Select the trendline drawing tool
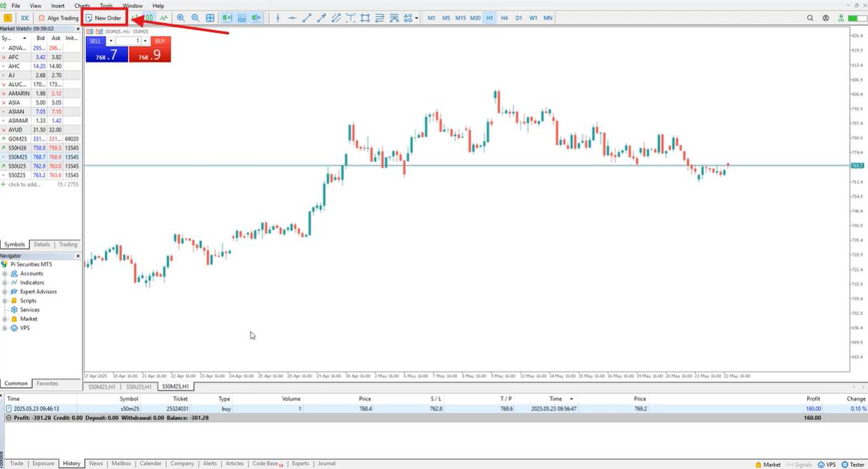 307,17
